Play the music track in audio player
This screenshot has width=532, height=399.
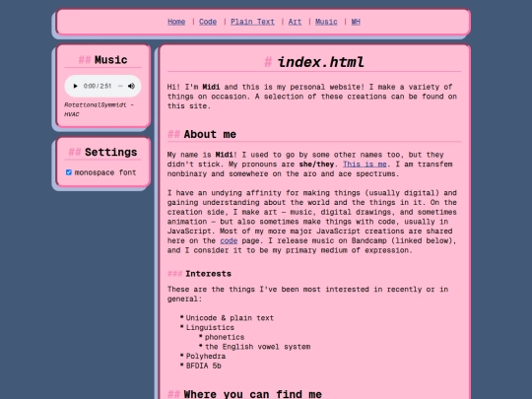point(75,86)
